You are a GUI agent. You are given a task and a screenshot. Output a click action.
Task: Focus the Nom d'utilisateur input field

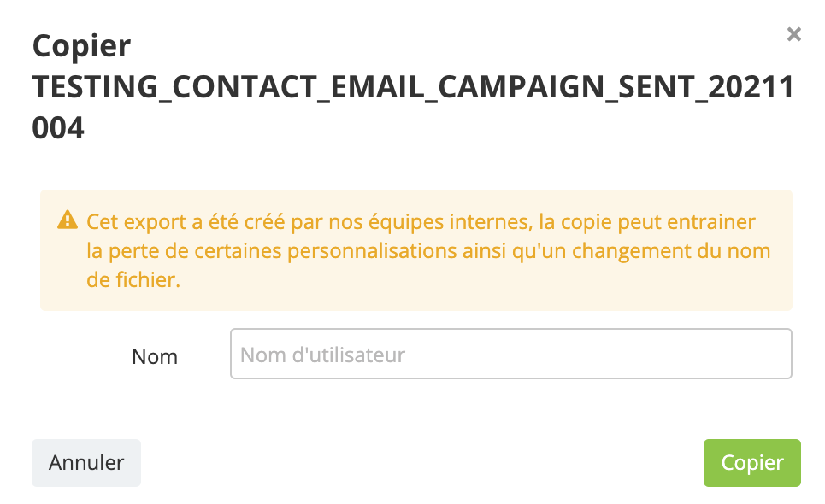point(510,354)
